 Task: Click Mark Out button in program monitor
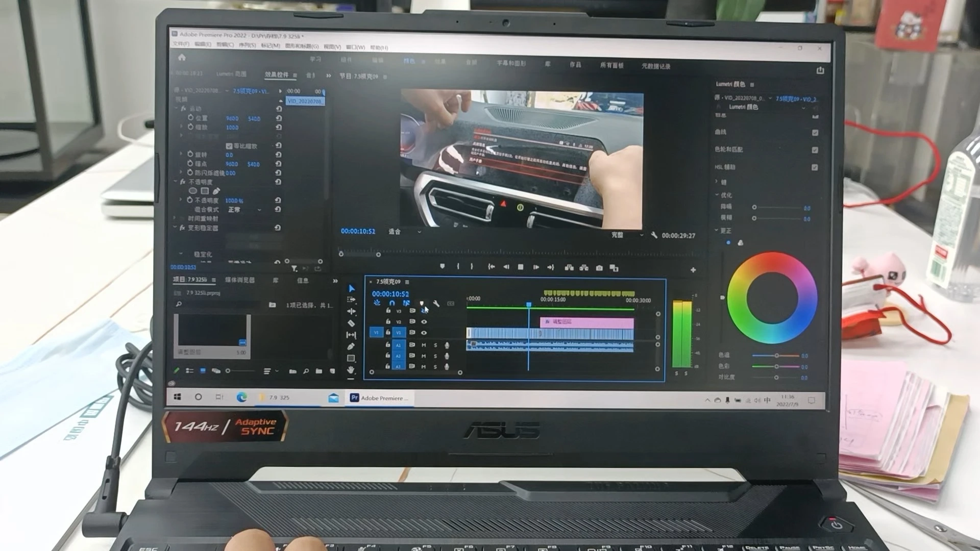[x=472, y=267]
